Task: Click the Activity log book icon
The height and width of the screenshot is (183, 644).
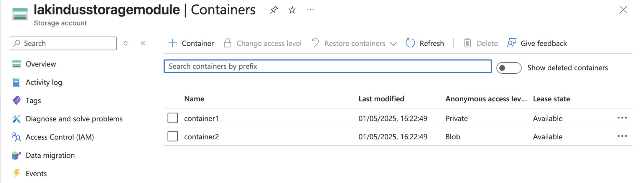Action: (16, 82)
